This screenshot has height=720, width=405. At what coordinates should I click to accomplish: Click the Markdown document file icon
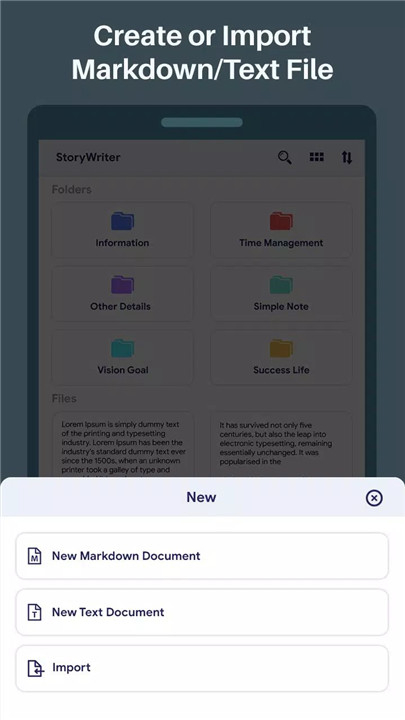click(x=34, y=556)
